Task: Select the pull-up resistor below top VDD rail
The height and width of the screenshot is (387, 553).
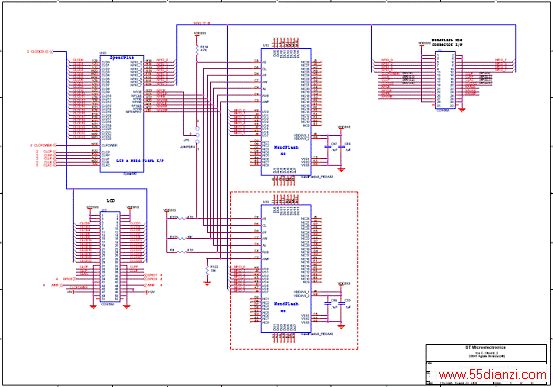Action: (197, 48)
